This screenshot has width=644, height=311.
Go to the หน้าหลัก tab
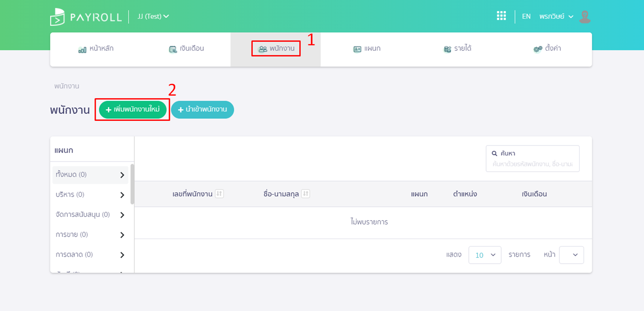96,49
